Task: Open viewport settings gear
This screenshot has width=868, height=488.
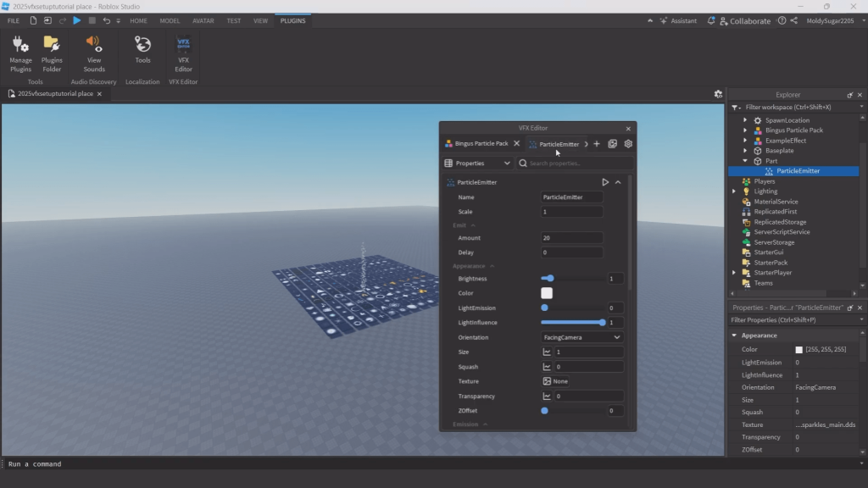Action: (718, 94)
